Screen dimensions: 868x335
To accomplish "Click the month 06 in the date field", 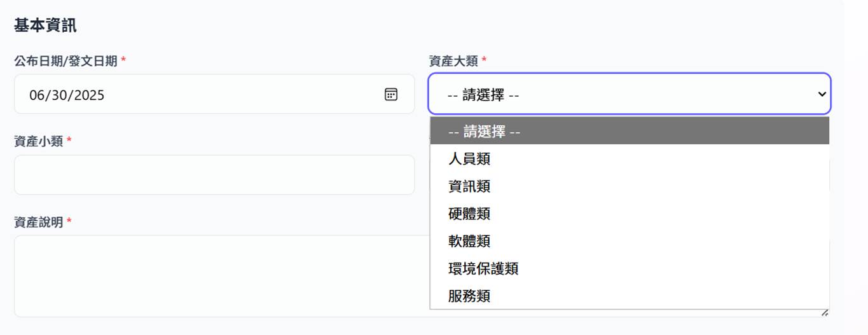I will coord(38,95).
